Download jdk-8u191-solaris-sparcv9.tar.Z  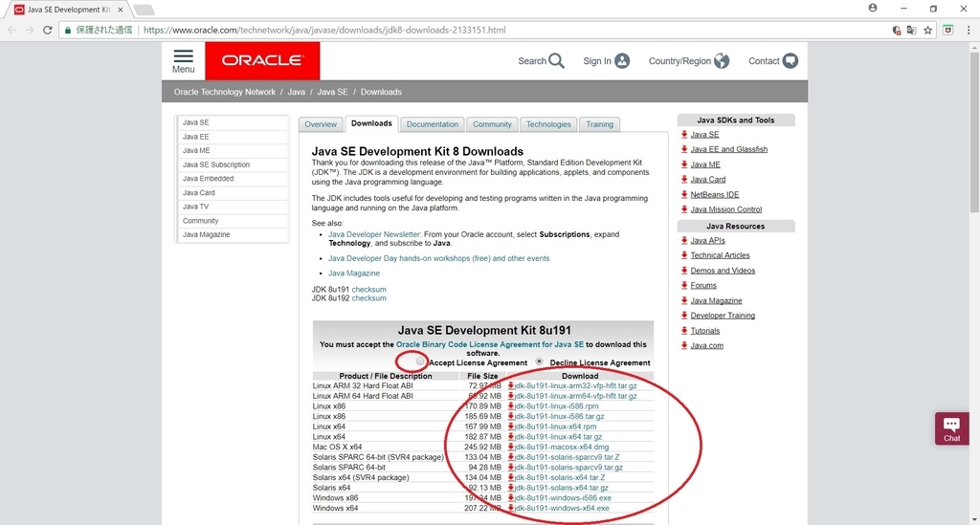pyautogui.click(x=567, y=457)
